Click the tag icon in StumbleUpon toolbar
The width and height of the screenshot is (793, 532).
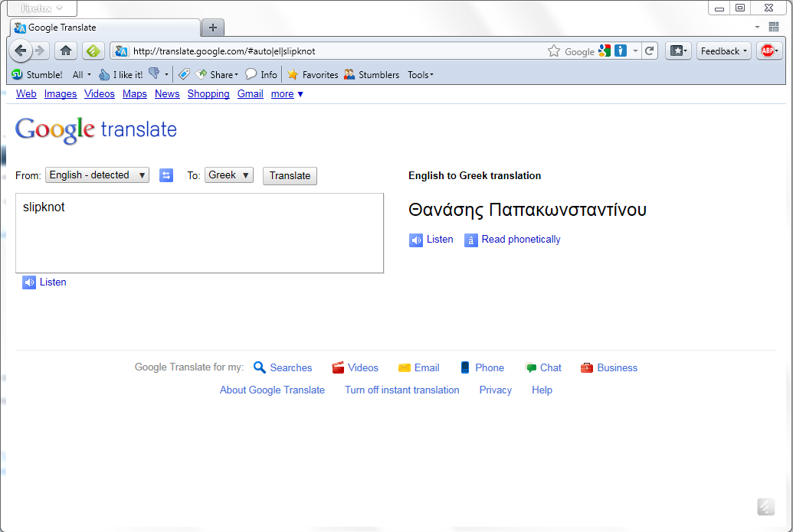pos(184,74)
